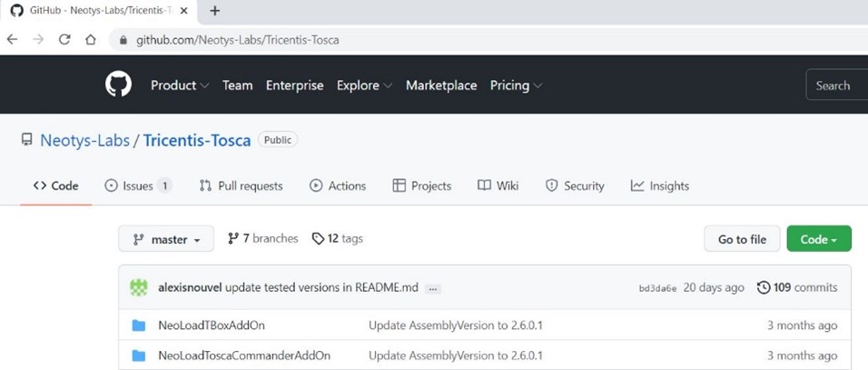
Task: Close the GitHub browser tab
Action: tap(184, 11)
